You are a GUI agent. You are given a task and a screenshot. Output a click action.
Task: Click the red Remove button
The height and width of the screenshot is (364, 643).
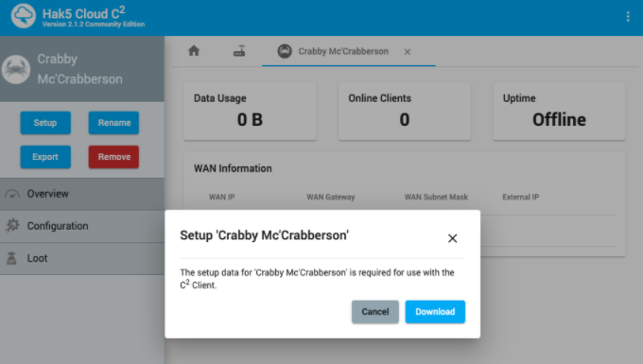(x=113, y=157)
